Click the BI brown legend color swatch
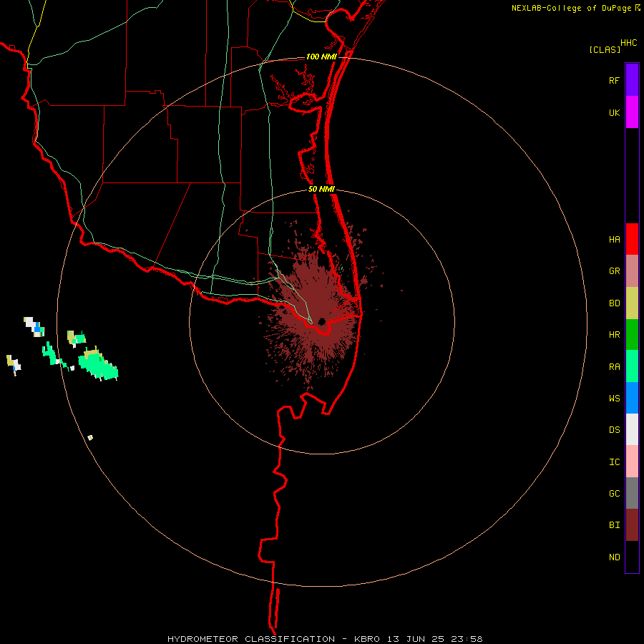The height and width of the screenshot is (644, 644). coord(632,525)
